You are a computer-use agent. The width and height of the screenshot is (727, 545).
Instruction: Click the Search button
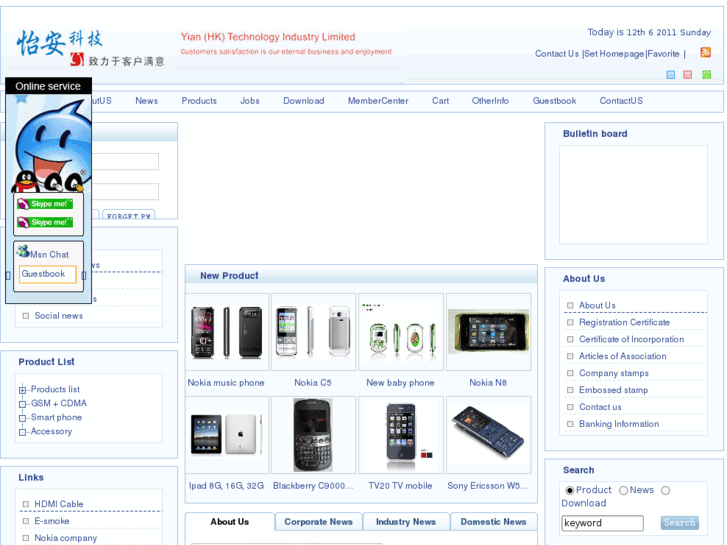tap(680, 523)
